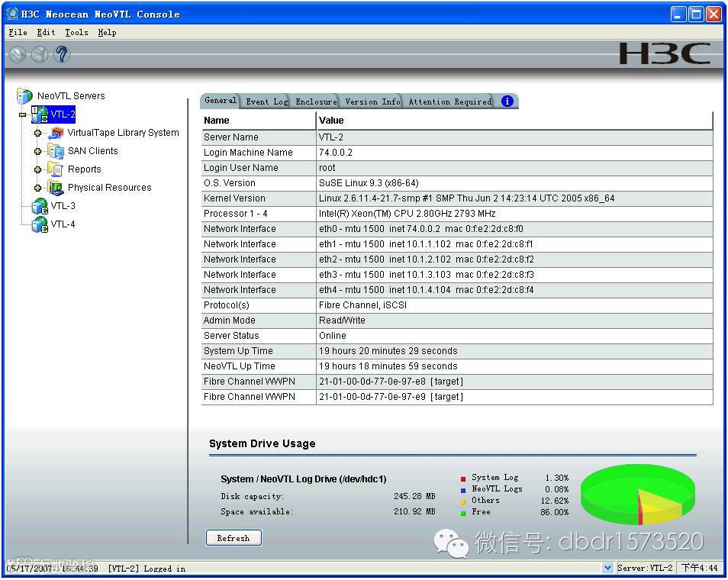Screen dimensions: 728x580
Task: Switch to the Attention Required tab
Action: click(x=450, y=101)
